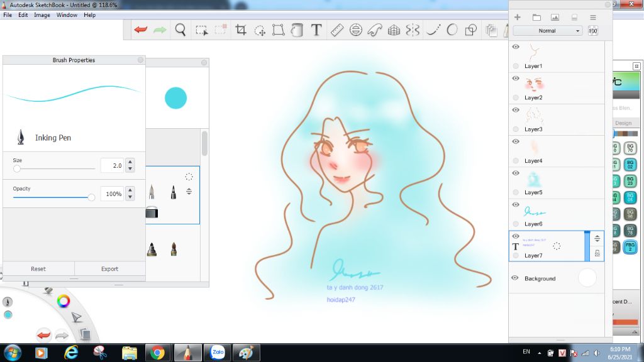The height and width of the screenshot is (362, 644).
Task: Hide Layer7 using its eye icon
Action: [x=516, y=236]
